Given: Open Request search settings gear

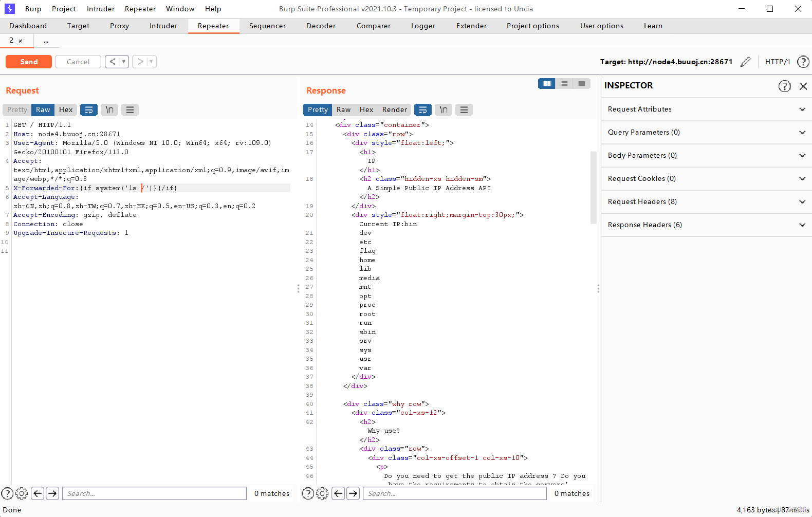Looking at the screenshot, I should pyautogui.click(x=22, y=493).
